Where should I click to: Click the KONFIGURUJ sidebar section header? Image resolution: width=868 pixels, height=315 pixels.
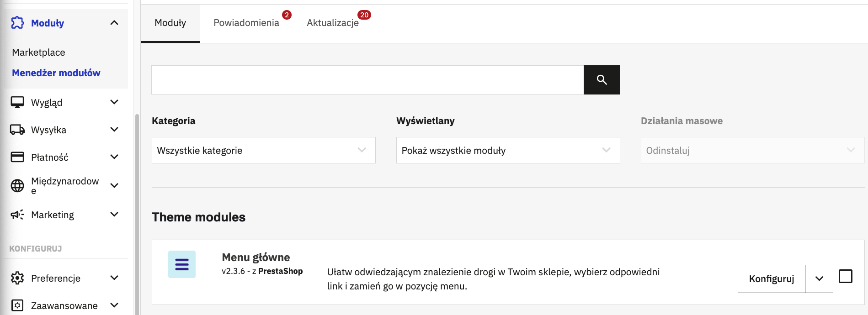coord(36,249)
